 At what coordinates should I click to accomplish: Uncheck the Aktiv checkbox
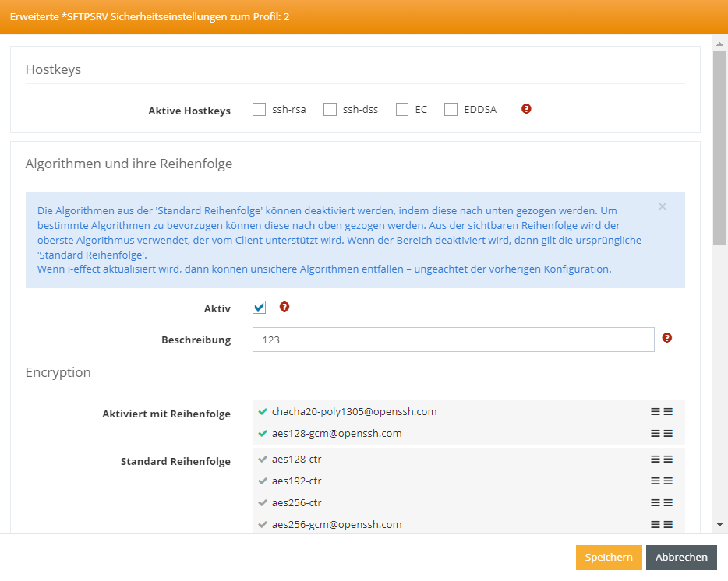point(260,308)
